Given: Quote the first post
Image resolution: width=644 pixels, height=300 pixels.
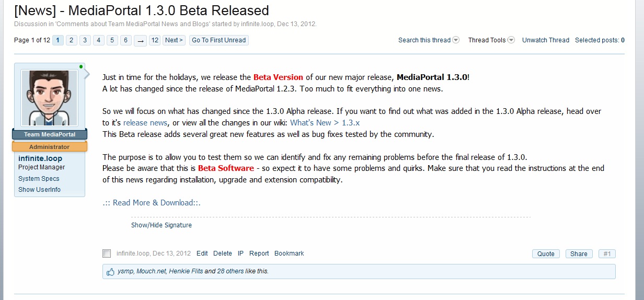Looking at the screenshot, I should 546,254.
